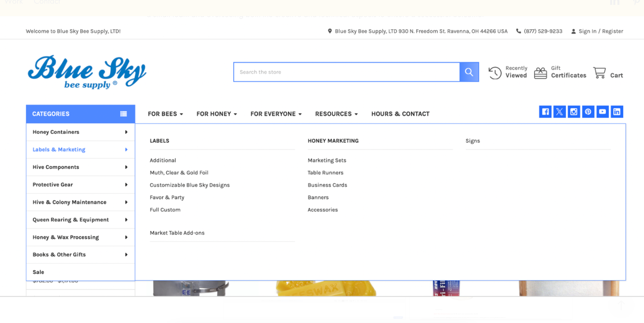Screen dimensions: 644x323
Task: Open the Resources dropdown menu
Action: click(336, 114)
